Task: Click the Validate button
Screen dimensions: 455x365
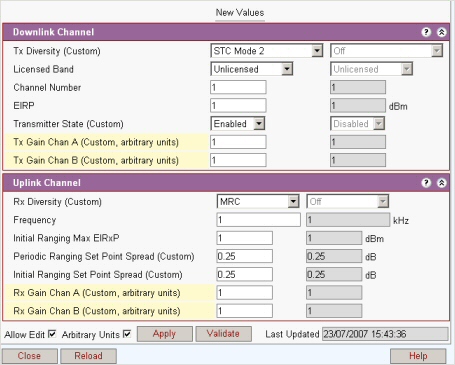Action: click(x=223, y=334)
